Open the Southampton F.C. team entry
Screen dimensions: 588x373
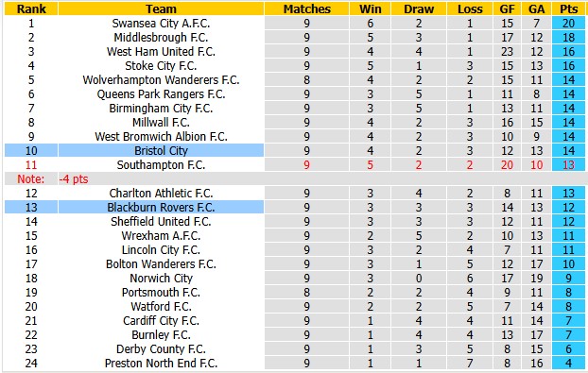coord(161,164)
